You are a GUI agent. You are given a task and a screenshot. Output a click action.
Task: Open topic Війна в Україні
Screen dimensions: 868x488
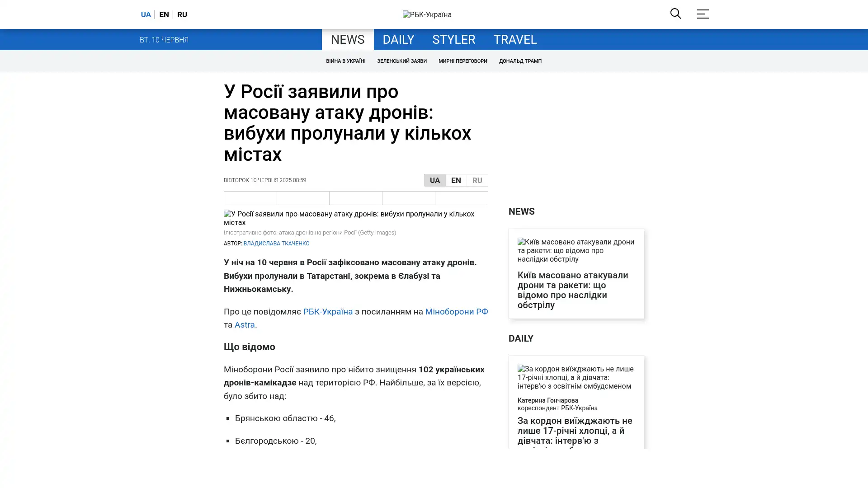[x=345, y=61]
